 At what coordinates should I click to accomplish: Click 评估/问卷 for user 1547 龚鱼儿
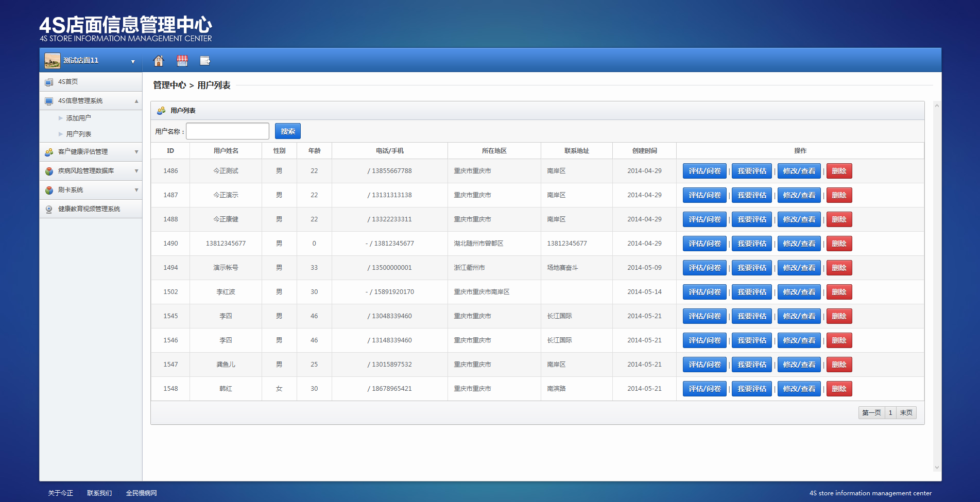coord(704,365)
